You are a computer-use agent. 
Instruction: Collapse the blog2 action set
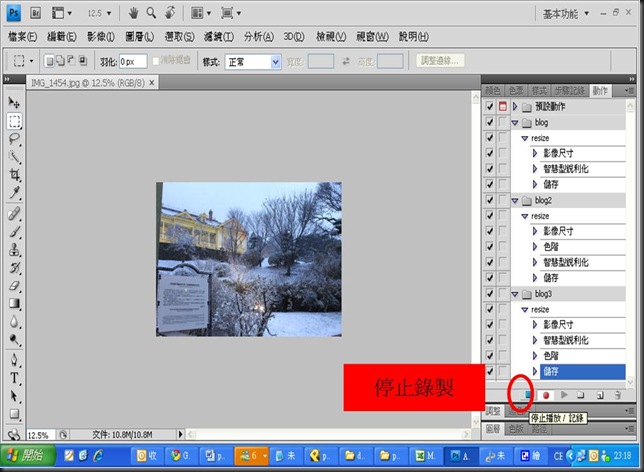coord(515,200)
